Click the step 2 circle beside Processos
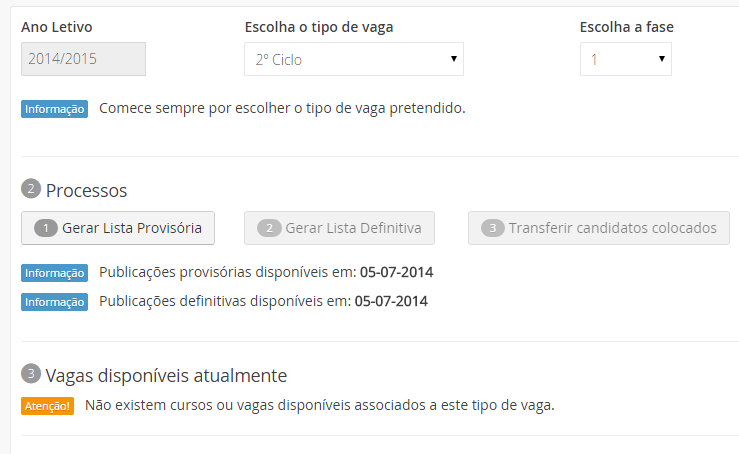Image resolution: width=739 pixels, height=454 pixels. (x=31, y=189)
